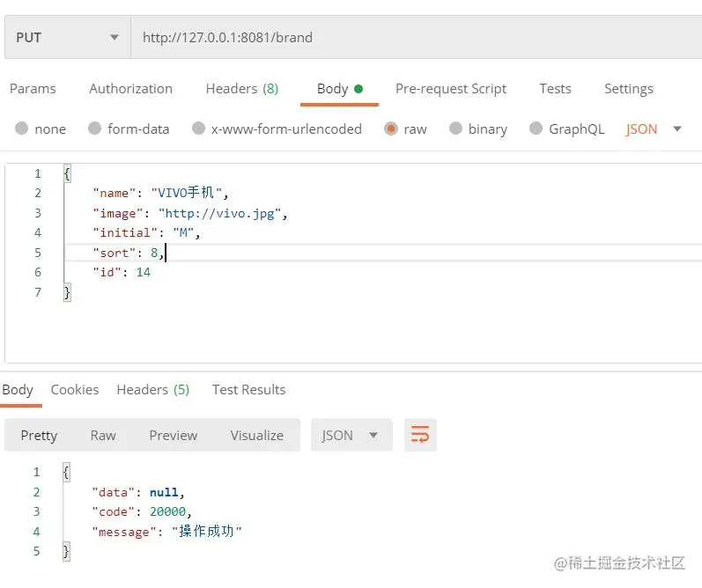Switch response view to Visualize
The height and width of the screenshot is (588, 702).
pos(257,436)
